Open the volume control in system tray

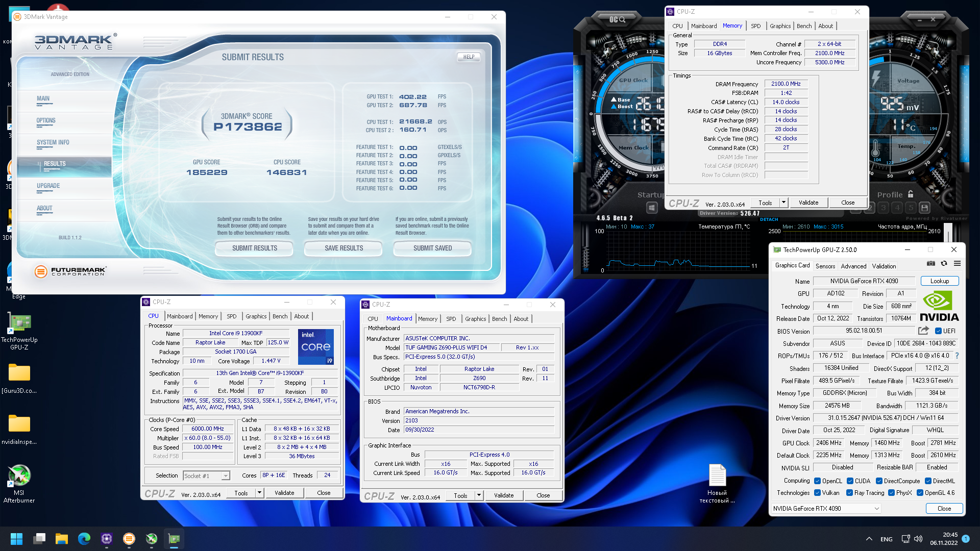click(918, 539)
